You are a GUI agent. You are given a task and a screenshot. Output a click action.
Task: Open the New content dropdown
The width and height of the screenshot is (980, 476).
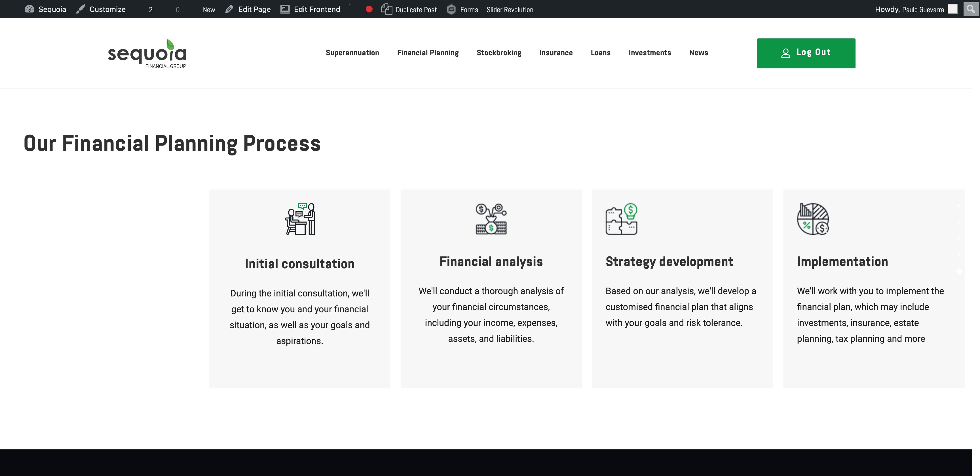click(209, 10)
